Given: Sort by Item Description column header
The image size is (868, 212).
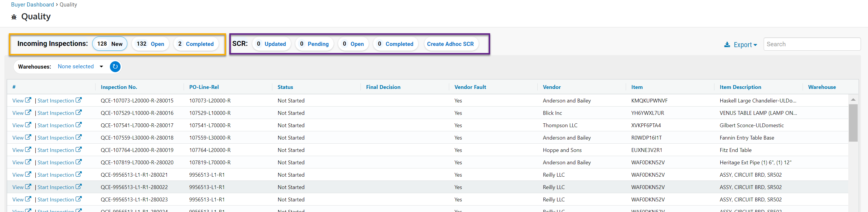Looking at the screenshot, I should point(740,87).
